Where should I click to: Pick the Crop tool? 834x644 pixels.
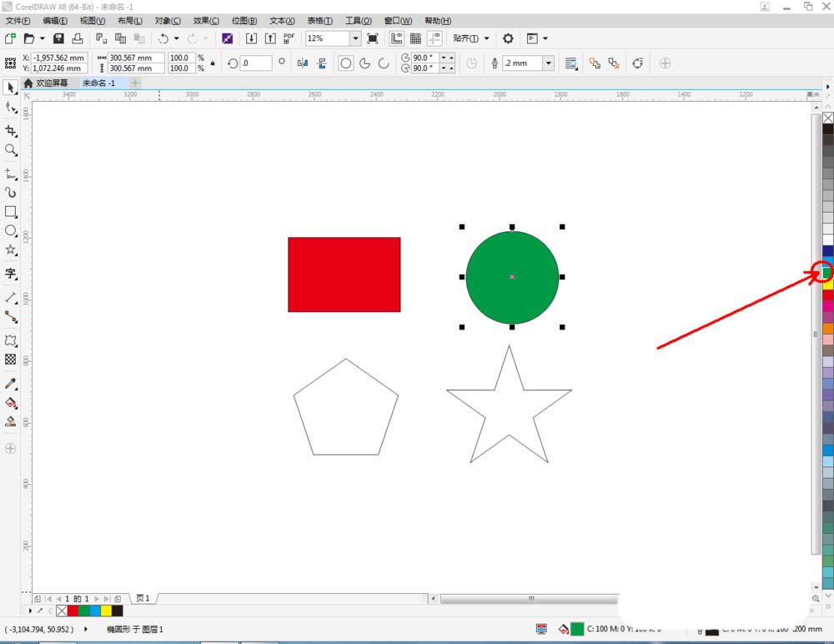click(11, 131)
